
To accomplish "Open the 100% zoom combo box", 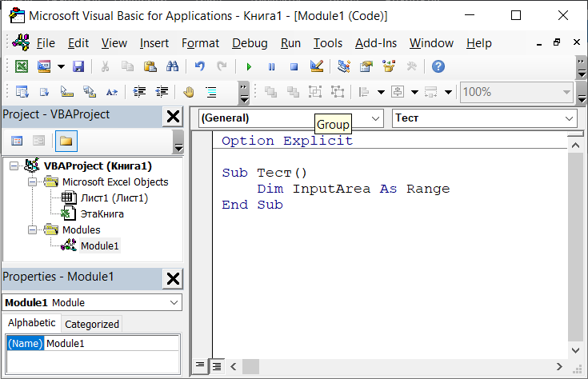I will click(516, 92).
